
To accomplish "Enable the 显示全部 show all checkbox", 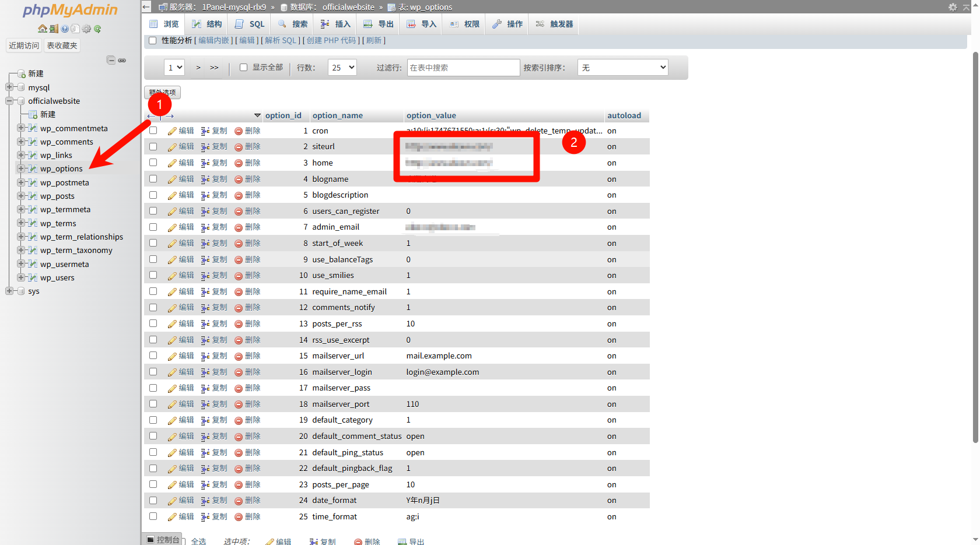I will tap(244, 68).
